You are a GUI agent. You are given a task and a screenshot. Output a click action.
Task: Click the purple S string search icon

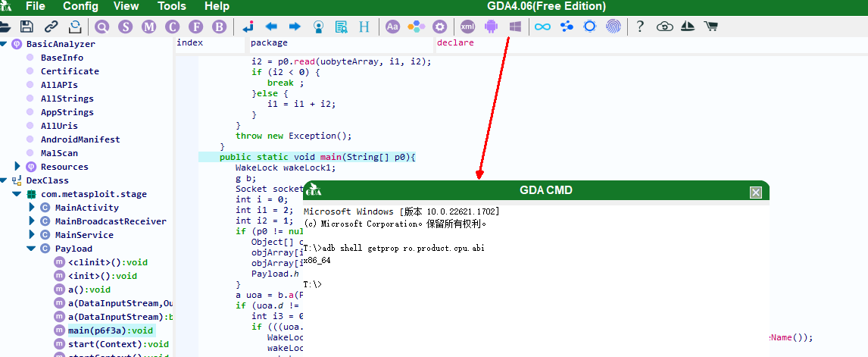(126, 26)
